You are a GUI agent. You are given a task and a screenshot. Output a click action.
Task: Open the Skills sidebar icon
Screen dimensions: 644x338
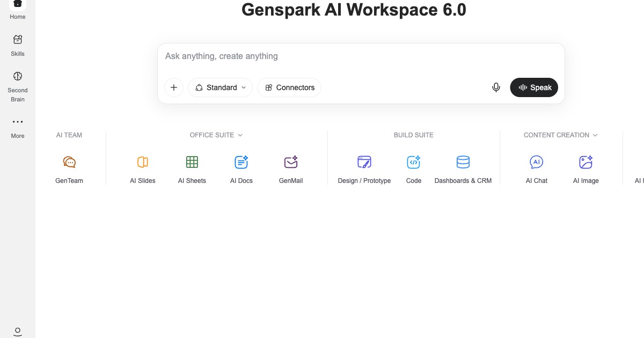click(x=18, y=40)
